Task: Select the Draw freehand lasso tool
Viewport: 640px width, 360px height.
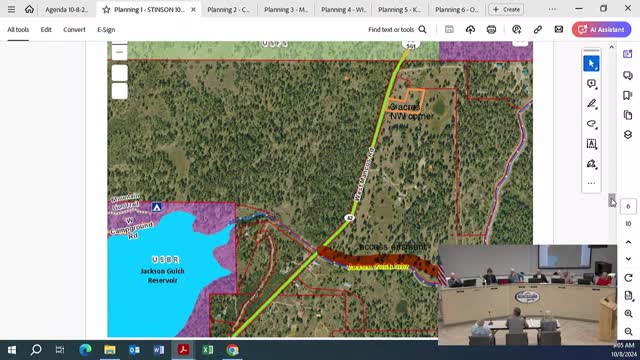Action: (591, 124)
